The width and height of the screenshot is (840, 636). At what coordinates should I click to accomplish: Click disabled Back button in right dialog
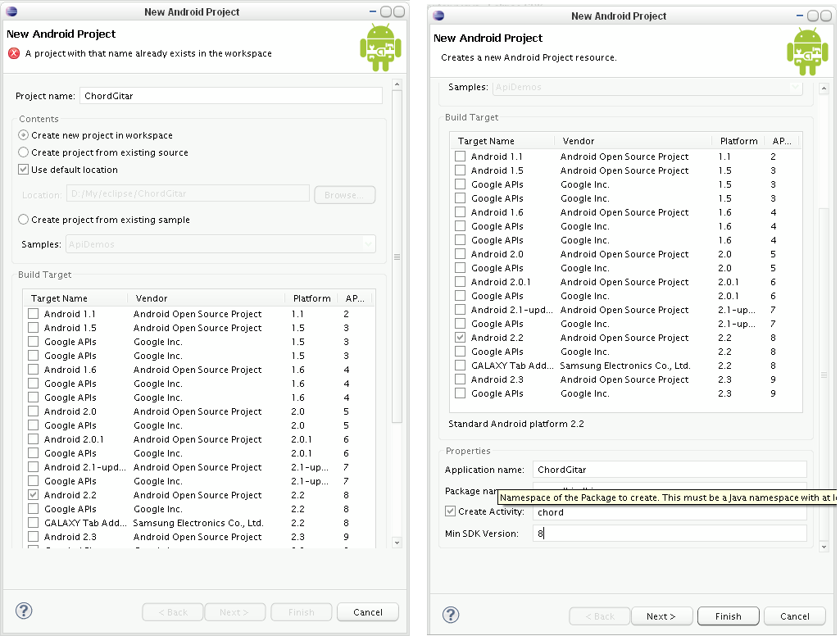point(599,616)
